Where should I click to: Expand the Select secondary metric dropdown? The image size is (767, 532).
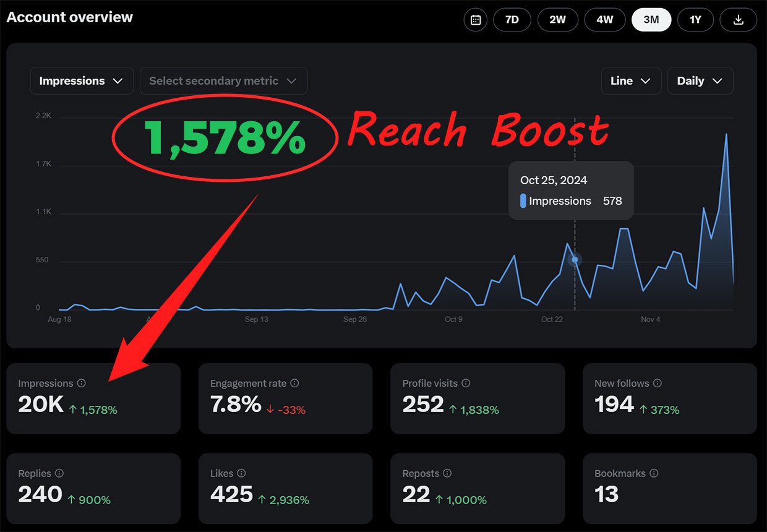(223, 81)
